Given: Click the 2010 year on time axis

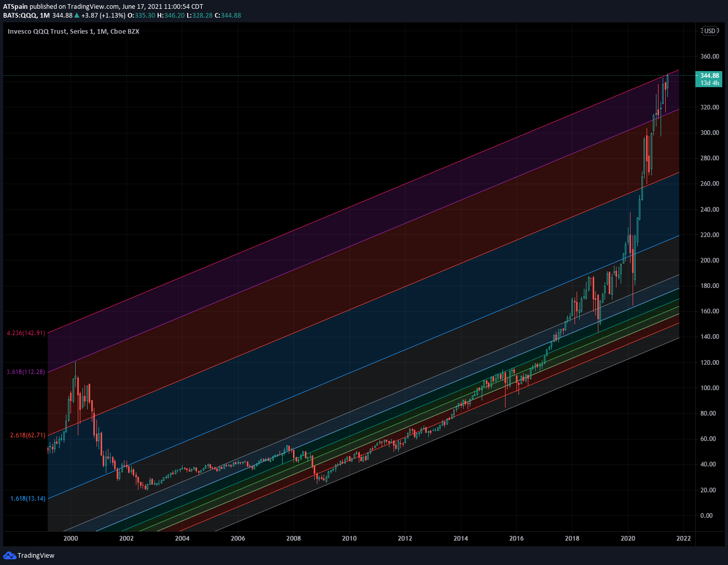Looking at the screenshot, I should 349,539.
